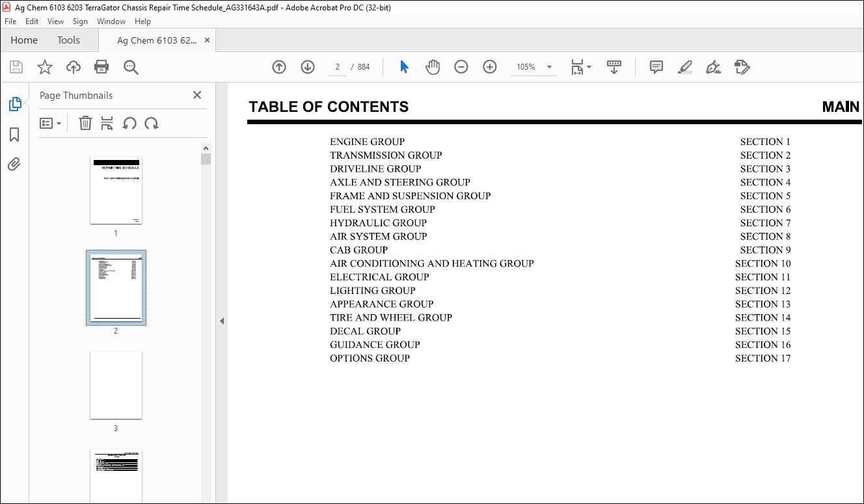864x504 pixels.
Task: Select page 2 thumbnail
Action: 116,287
